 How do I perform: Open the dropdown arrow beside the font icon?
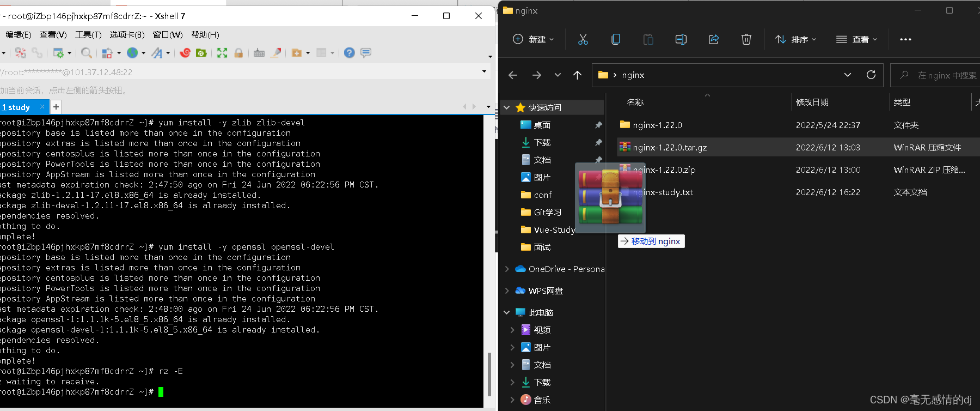[168, 53]
